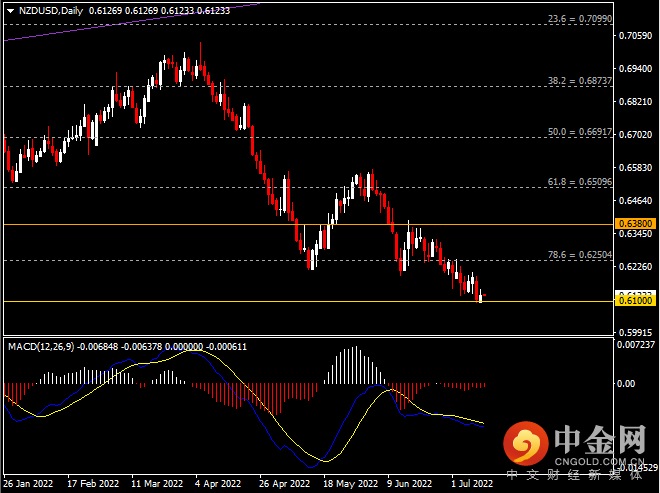Click the 0.65830 price axis value
Image resolution: width=660 pixels, height=493 pixels.
coord(635,168)
